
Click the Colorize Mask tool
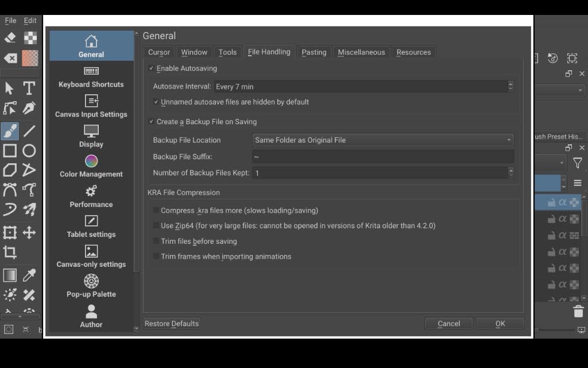click(x=10, y=295)
